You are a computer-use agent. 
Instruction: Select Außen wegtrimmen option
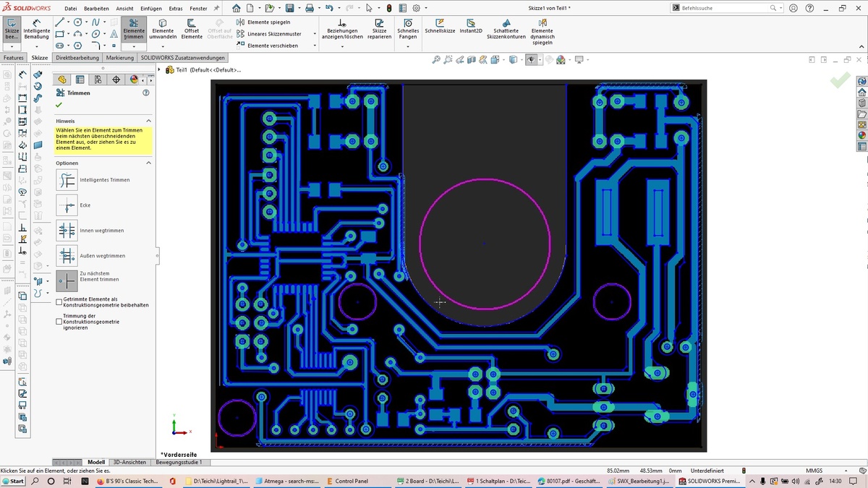66,256
